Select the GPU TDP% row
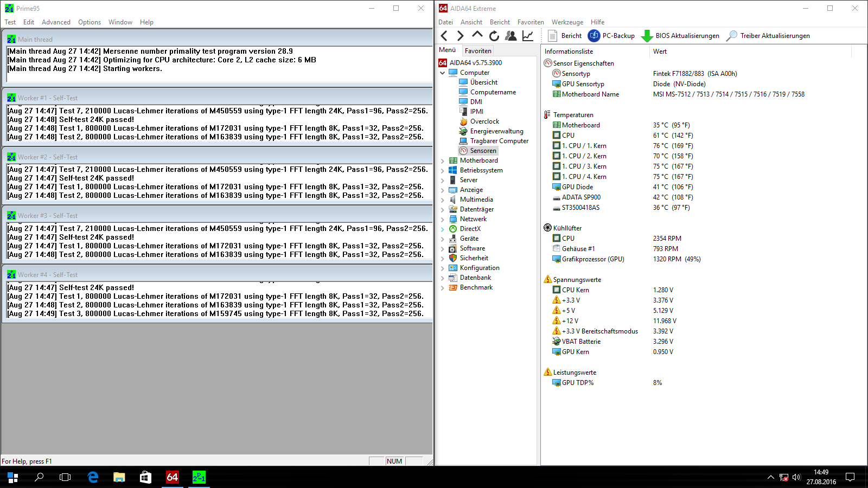The width and height of the screenshot is (868, 488). 608,383
